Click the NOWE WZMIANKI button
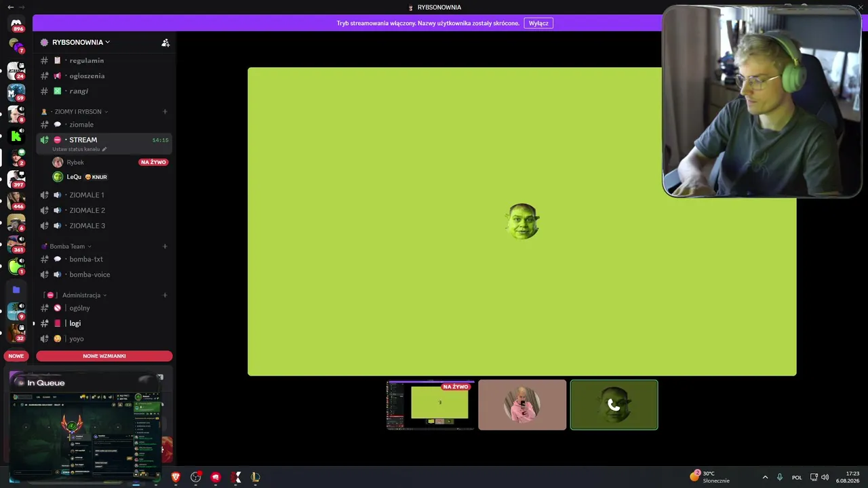The width and height of the screenshot is (868, 488). 104,356
